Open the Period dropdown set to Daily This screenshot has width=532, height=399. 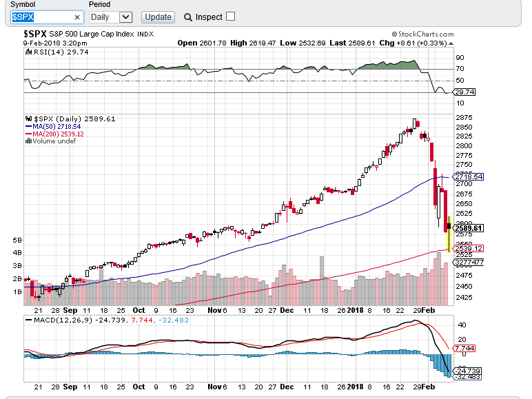[x=111, y=17]
